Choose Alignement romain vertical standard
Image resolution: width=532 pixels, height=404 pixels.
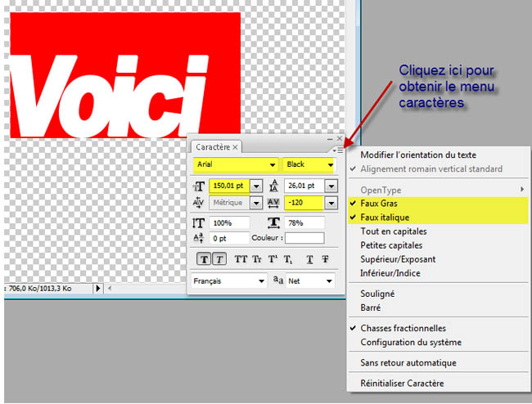[x=439, y=168]
